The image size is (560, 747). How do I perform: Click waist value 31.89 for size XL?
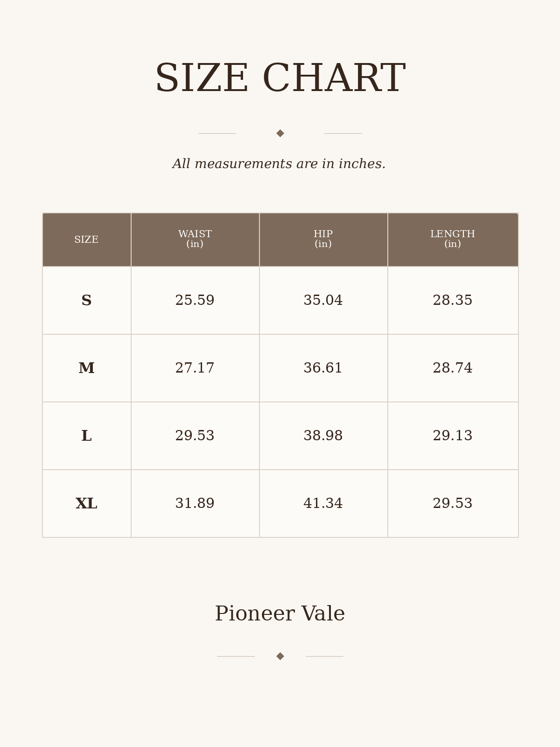coord(195,504)
